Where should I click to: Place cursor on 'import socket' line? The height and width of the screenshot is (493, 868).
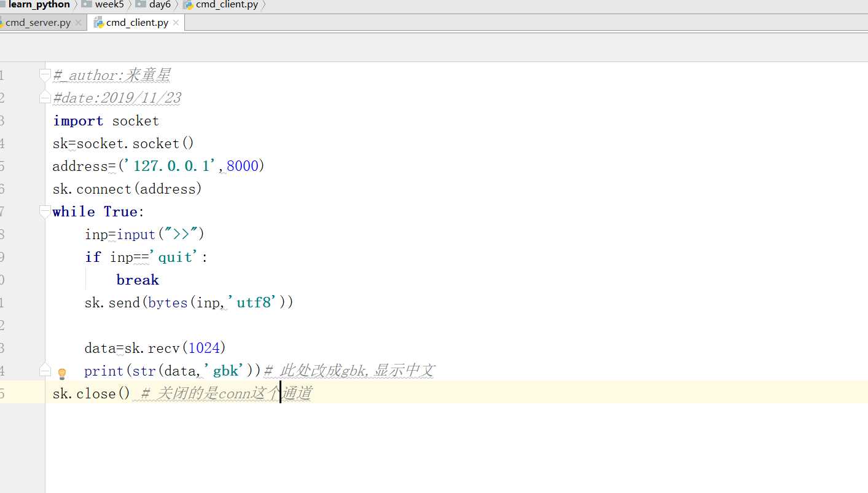coord(106,120)
